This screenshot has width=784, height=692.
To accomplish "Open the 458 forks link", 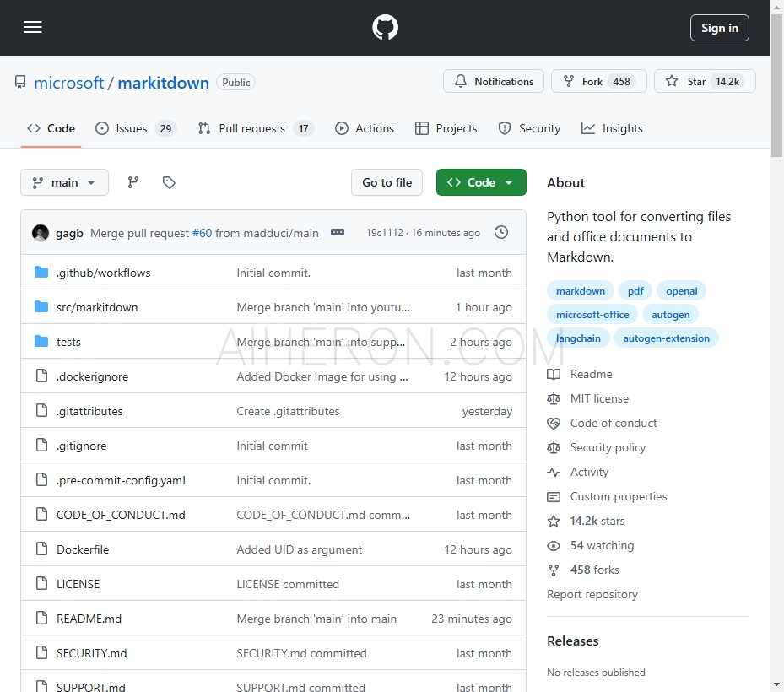I will [594, 570].
